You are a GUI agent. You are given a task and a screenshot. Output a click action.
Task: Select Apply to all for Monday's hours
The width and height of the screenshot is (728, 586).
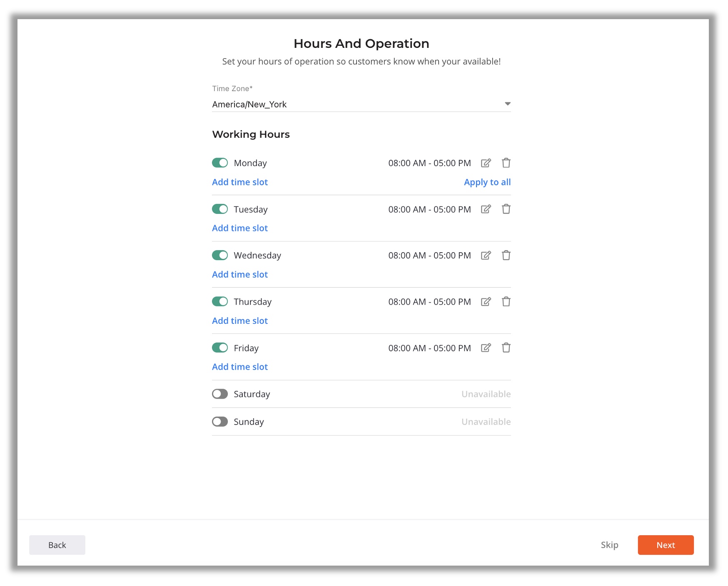[487, 182]
